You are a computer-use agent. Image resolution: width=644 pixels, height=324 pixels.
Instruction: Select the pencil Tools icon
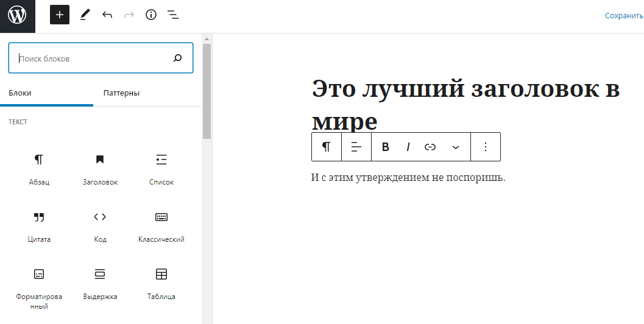click(x=85, y=15)
